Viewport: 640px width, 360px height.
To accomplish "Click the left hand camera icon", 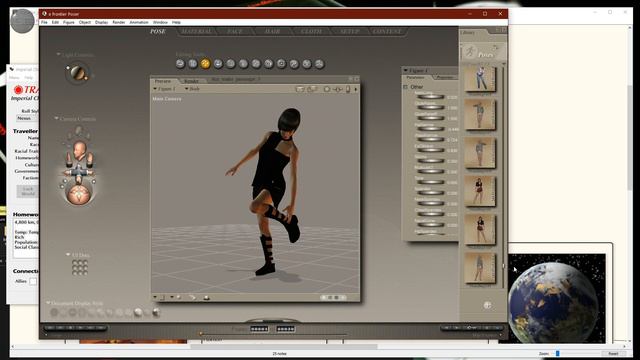I will (69, 159).
